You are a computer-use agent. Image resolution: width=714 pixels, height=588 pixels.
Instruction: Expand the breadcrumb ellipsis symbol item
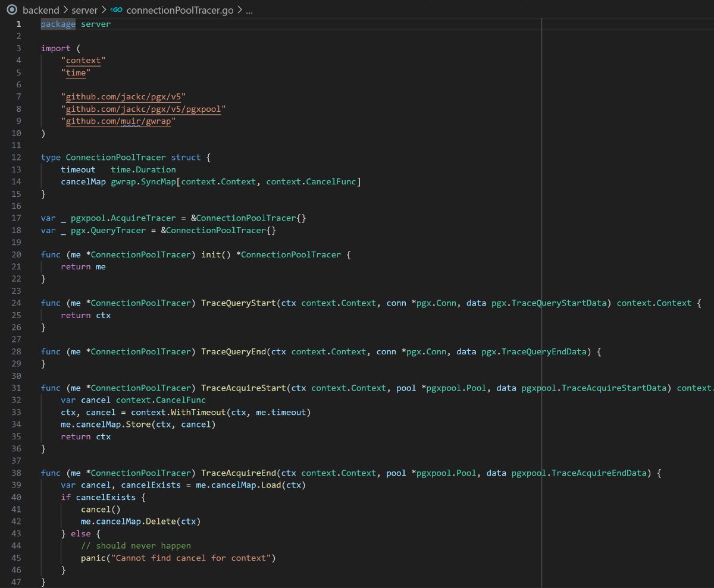tap(249, 10)
